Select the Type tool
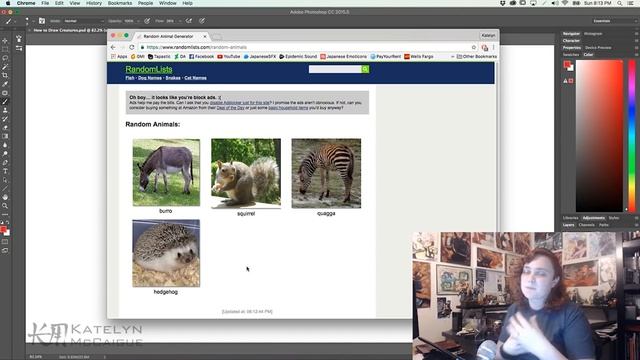The width and height of the screenshot is (640, 360). (5, 171)
